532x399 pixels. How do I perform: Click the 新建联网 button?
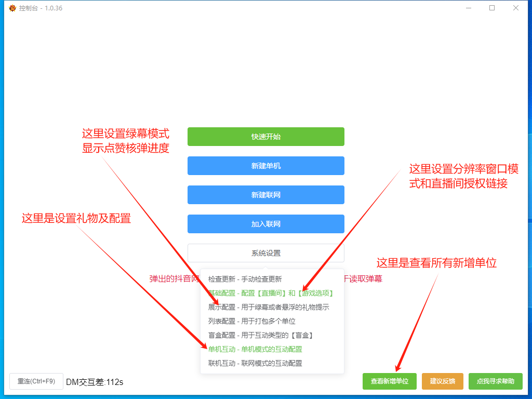pos(265,195)
